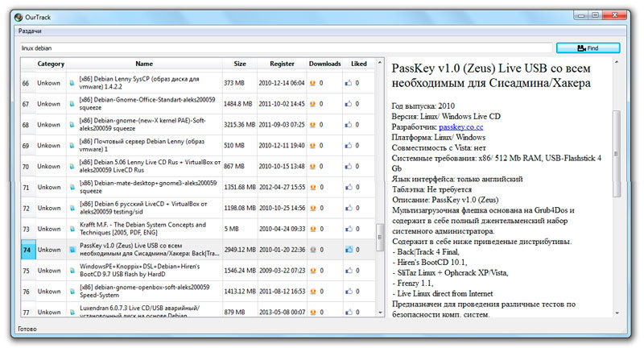Close the OurTrack window

(x=614, y=15)
